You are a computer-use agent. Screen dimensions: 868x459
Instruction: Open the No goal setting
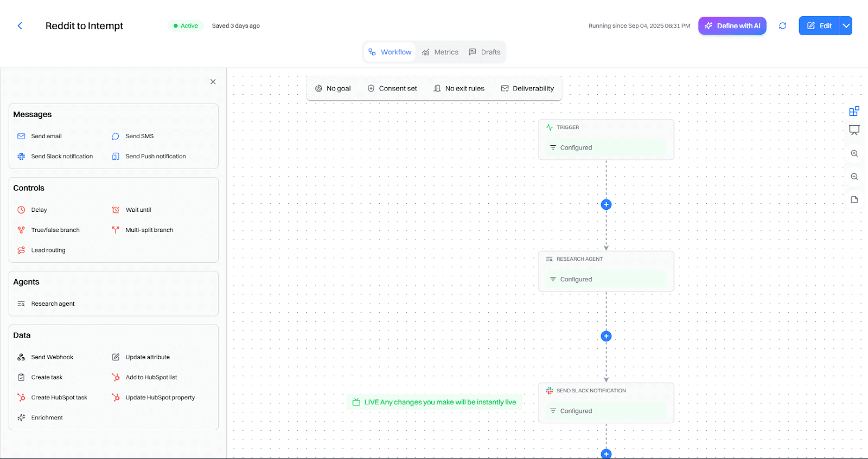(333, 89)
